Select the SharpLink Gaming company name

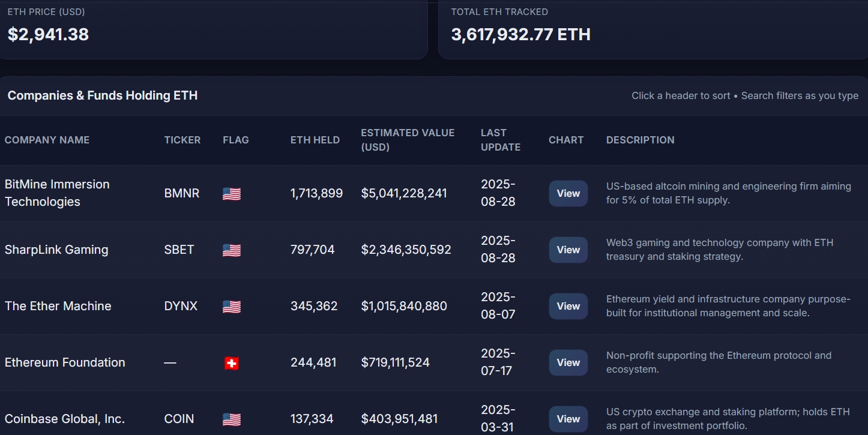click(56, 250)
